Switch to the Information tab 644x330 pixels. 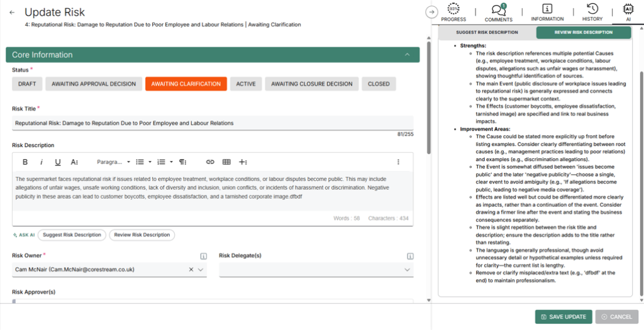click(x=547, y=13)
